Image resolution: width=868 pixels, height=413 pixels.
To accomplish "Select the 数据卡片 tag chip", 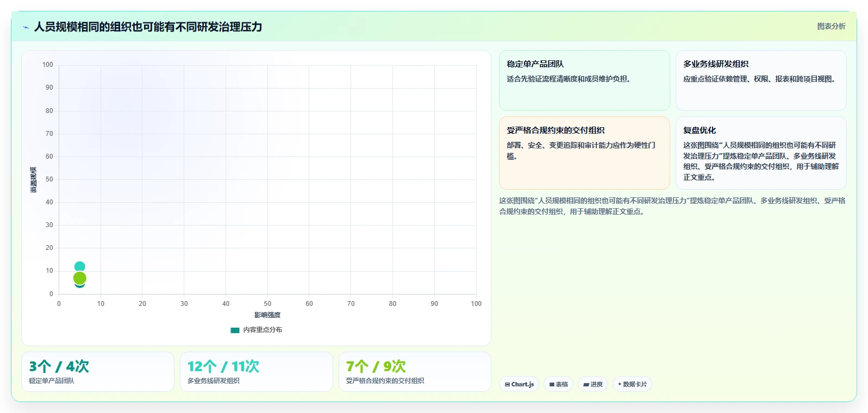I will 632,384.
